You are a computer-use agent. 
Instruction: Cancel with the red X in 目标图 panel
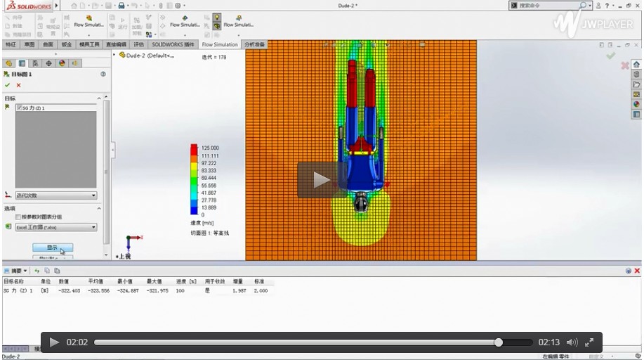[x=18, y=85]
